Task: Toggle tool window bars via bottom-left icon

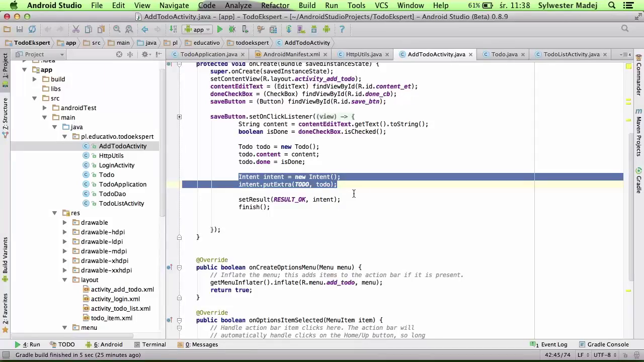Action: point(6,355)
